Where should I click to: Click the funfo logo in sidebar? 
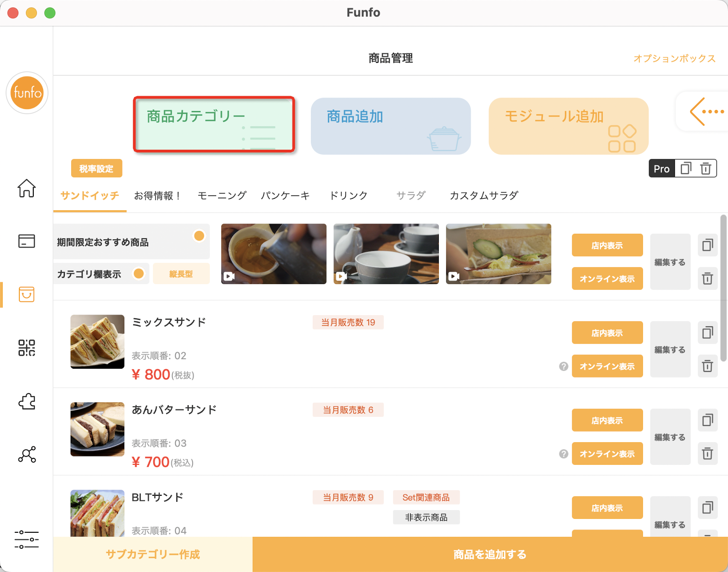[27, 93]
